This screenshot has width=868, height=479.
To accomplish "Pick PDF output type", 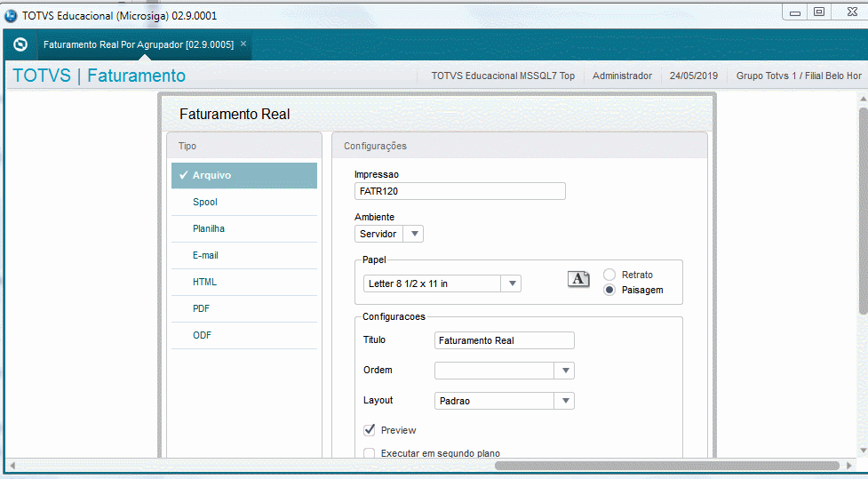I will pyautogui.click(x=244, y=308).
